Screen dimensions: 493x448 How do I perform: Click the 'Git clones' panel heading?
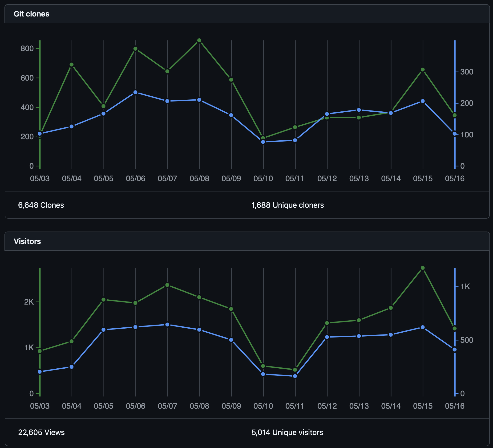pos(32,14)
